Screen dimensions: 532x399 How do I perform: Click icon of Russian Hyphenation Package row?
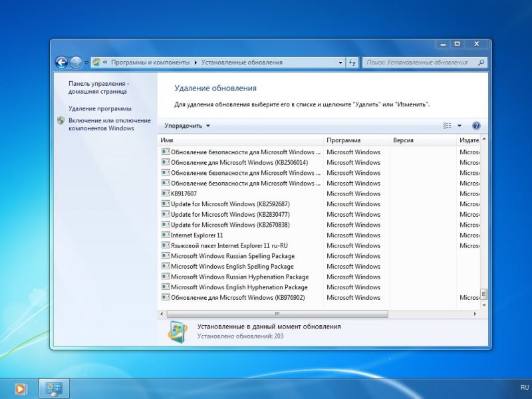(x=166, y=277)
